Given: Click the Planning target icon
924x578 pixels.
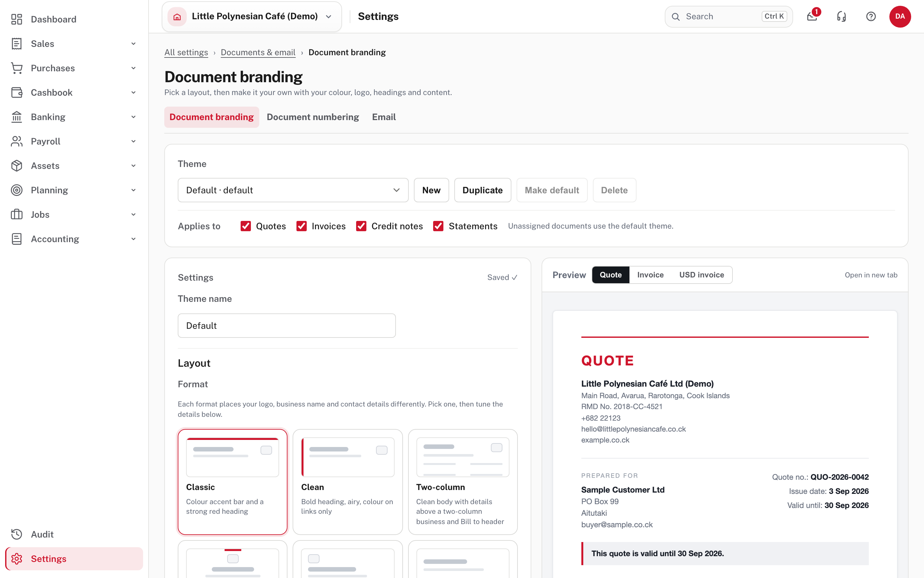Looking at the screenshot, I should (x=16, y=190).
